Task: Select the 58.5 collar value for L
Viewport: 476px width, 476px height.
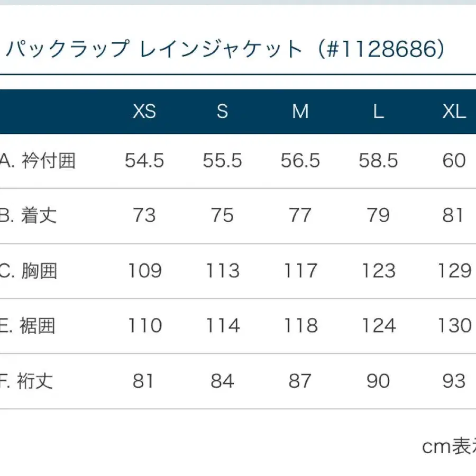Action: click(378, 161)
